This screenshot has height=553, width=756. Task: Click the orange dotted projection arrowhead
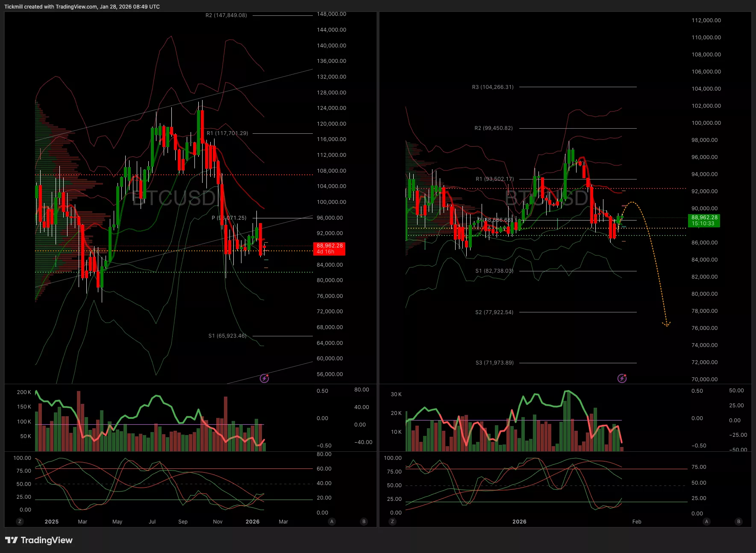[666, 324]
